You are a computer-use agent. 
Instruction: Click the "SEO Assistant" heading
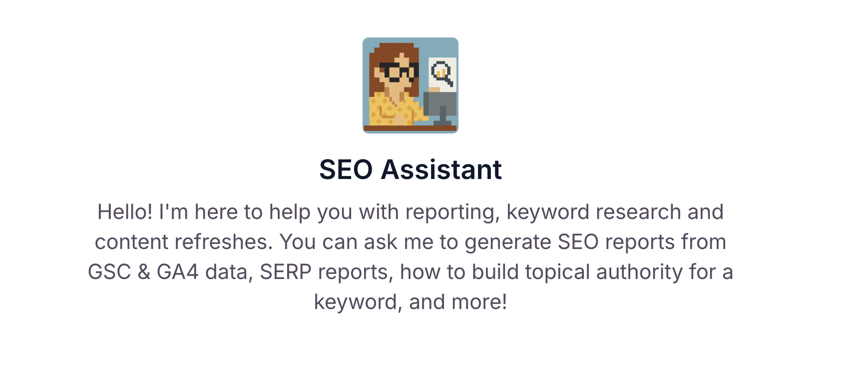point(410,169)
